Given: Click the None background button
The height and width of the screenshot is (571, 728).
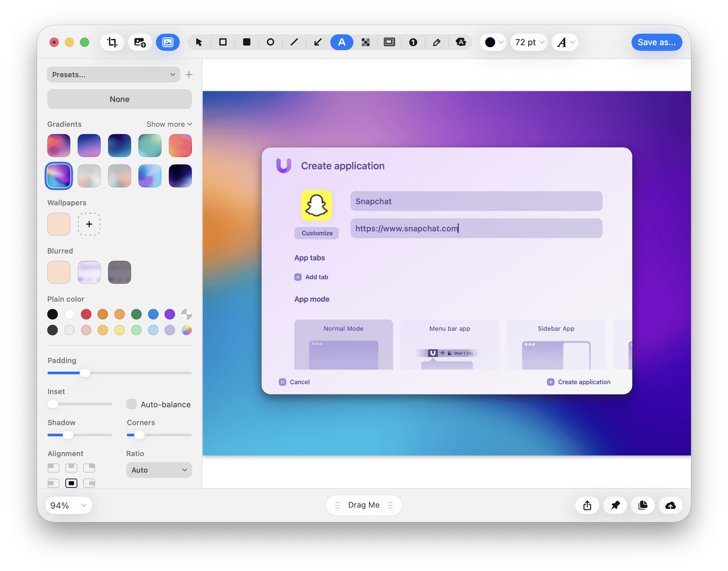Looking at the screenshot, I should [120, 99].
